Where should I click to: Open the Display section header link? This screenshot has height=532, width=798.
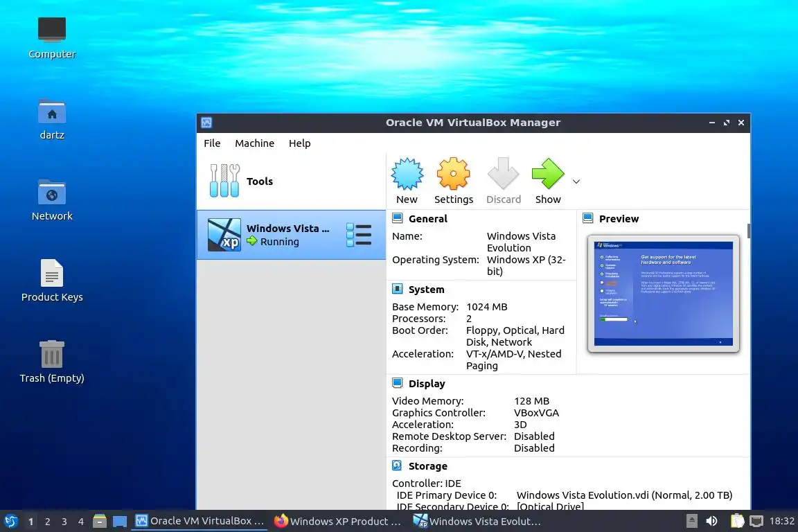click(x=427, y=384)
